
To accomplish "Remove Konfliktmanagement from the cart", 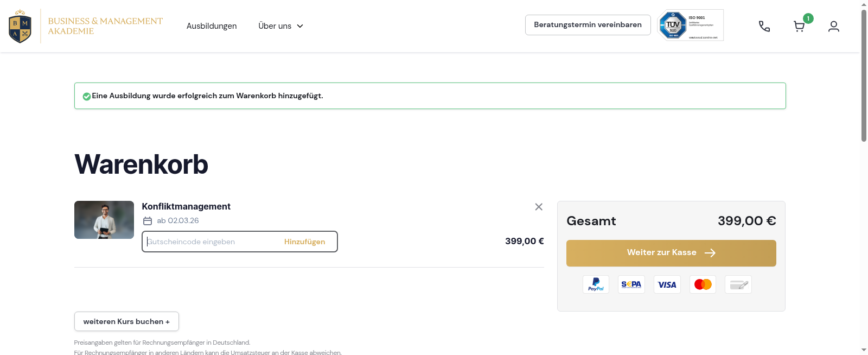I will tap(539, 207).
